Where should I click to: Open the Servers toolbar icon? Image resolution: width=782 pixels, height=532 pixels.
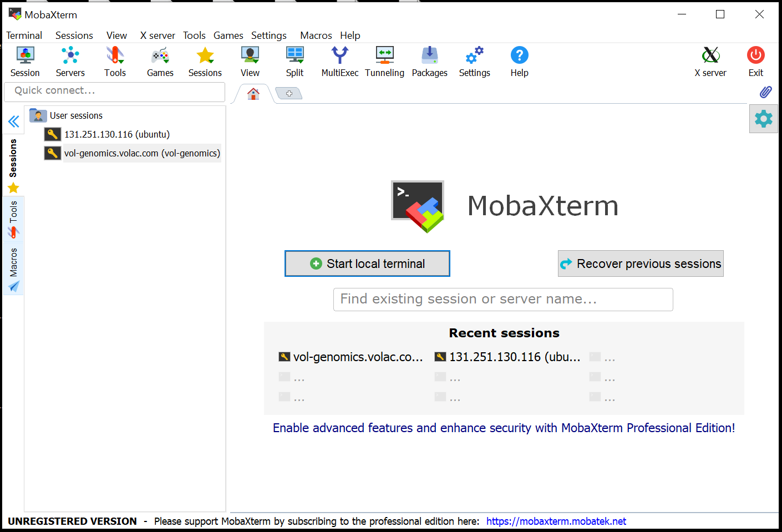(x=70, y=62)
